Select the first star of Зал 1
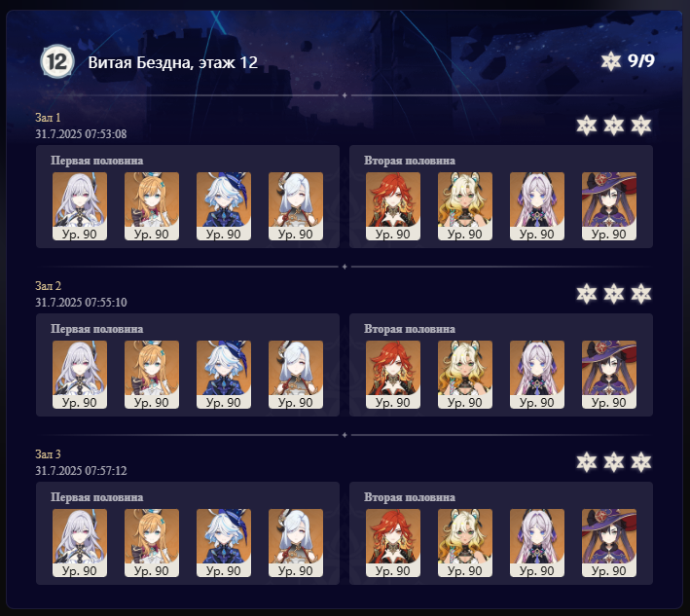This screenshot has height=616, width=690. click(x=587, y=126)
